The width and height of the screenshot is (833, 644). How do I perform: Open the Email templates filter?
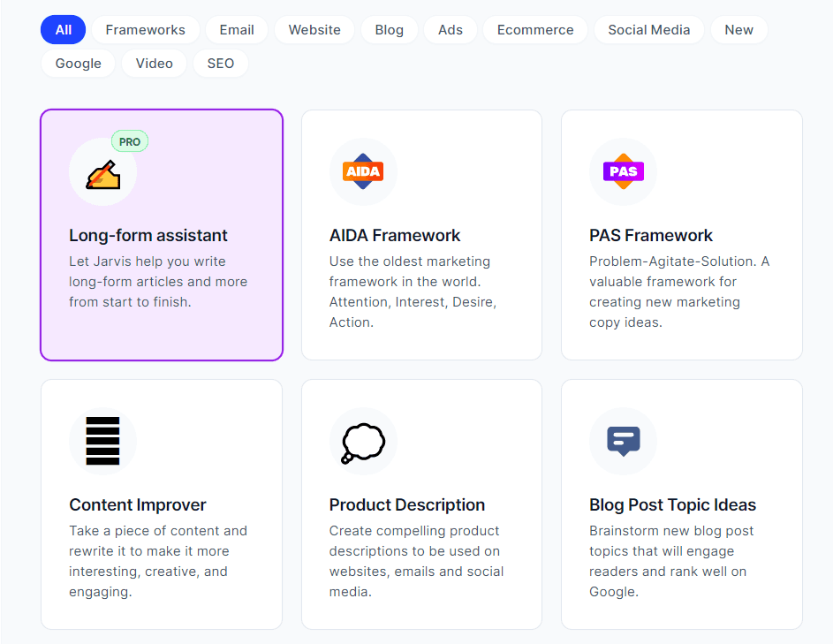[236, 29]
